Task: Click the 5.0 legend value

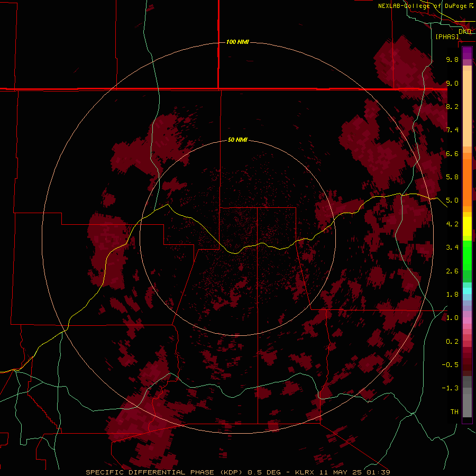Action: (x=452, y=200)
